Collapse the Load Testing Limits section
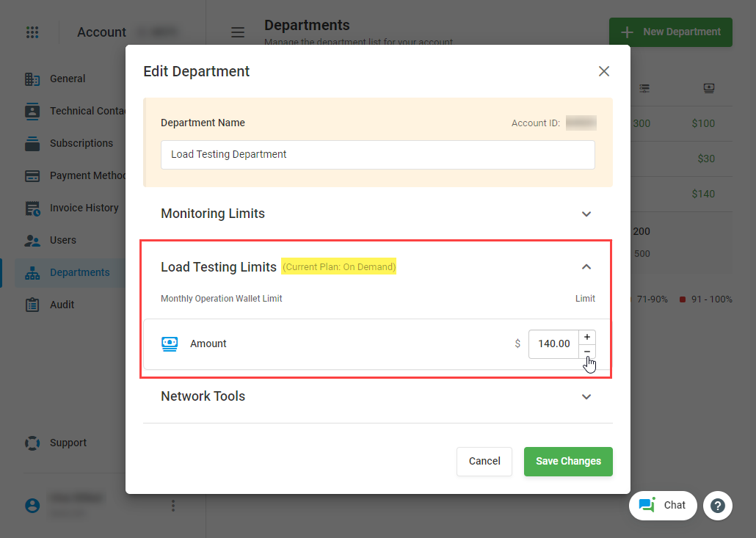The image size is (756, 538). 586,267
